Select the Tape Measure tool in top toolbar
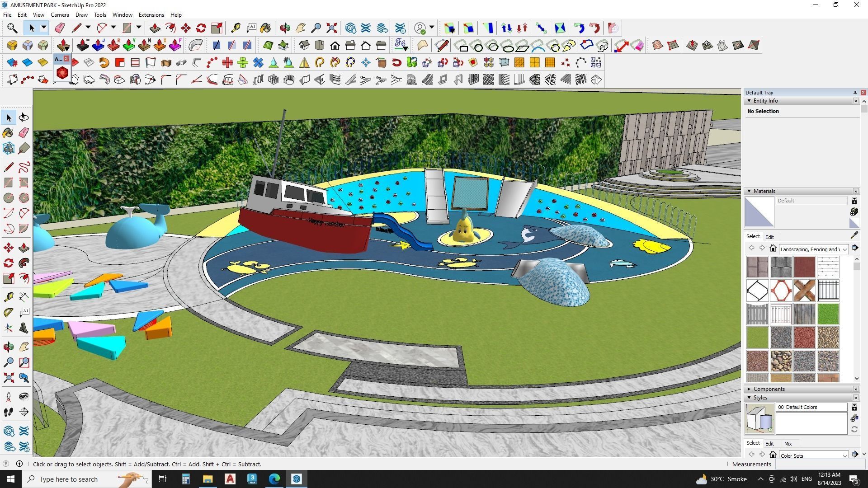 (x=236, y=28)
